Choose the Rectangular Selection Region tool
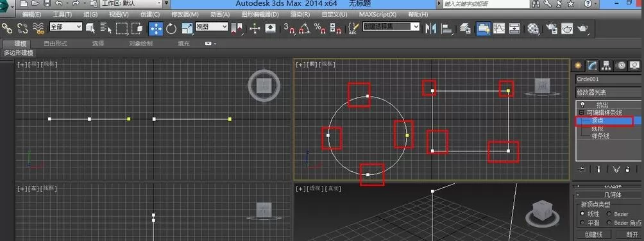The image size is (644, 241). pyautogui.click(x=122, y=28)
